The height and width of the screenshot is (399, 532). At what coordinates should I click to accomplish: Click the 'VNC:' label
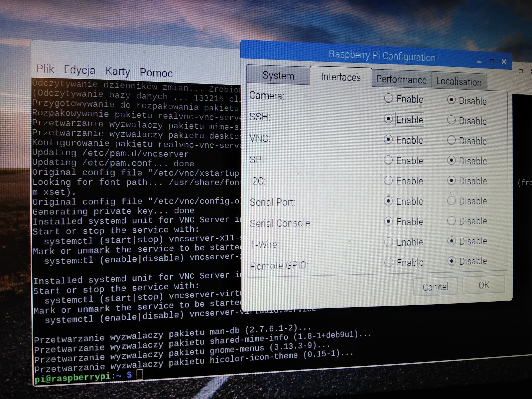coord(260,138)
